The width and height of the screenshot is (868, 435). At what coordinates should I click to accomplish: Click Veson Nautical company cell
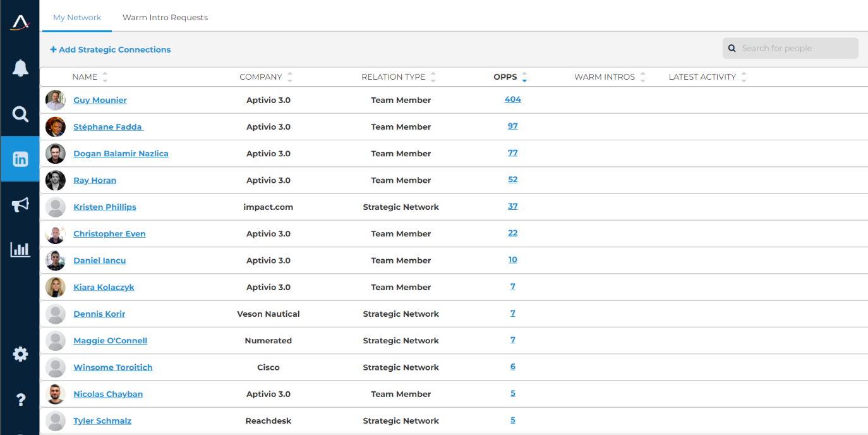pyautogui.click(x=268, y=314)
